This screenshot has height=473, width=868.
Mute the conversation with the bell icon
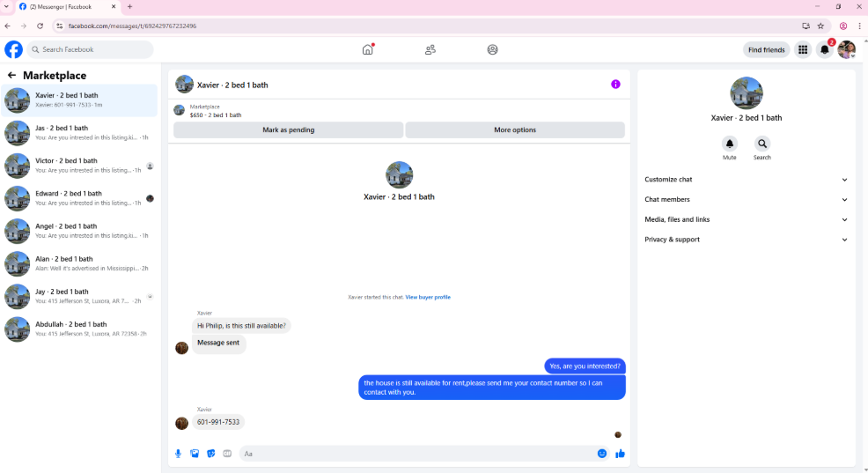(730, 144)
